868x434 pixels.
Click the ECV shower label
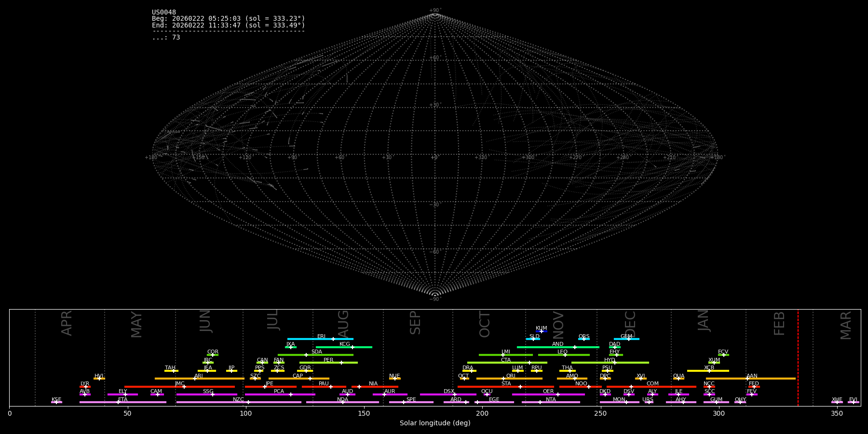(x=723, y=352)
